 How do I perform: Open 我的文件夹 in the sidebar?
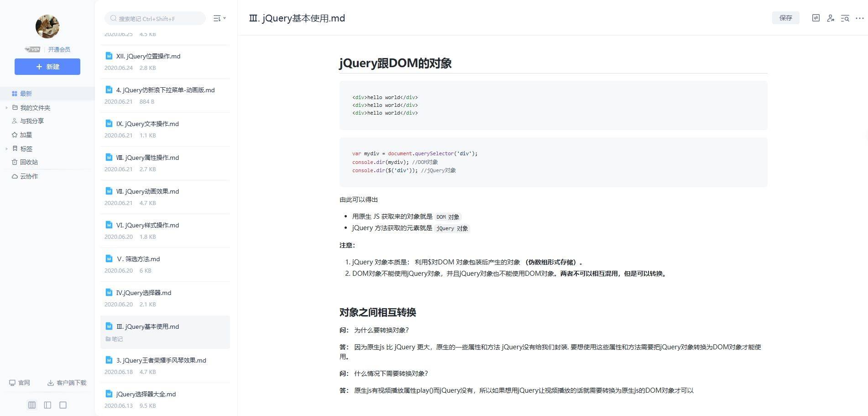(35, 108)
